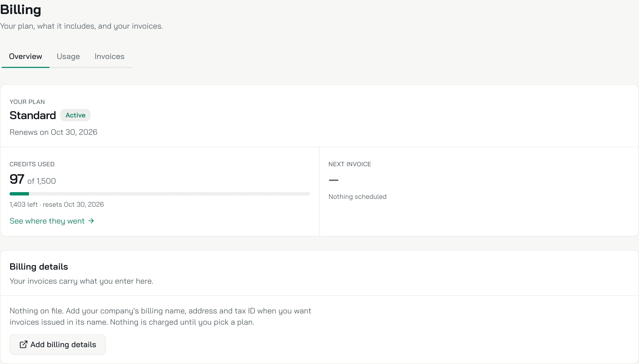The image size is (639, 364).
Task: Click the NEXT INVOICE label
Action: click(x=350, y=164)
